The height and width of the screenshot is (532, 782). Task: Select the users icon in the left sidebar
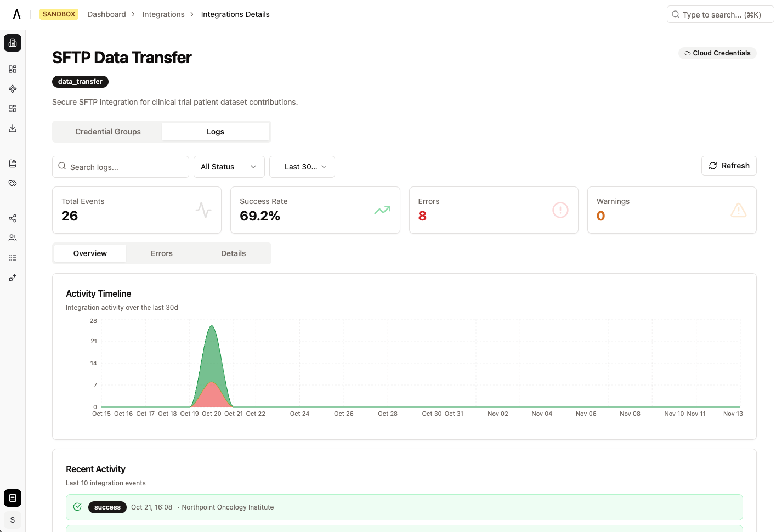tap(12, 237)
